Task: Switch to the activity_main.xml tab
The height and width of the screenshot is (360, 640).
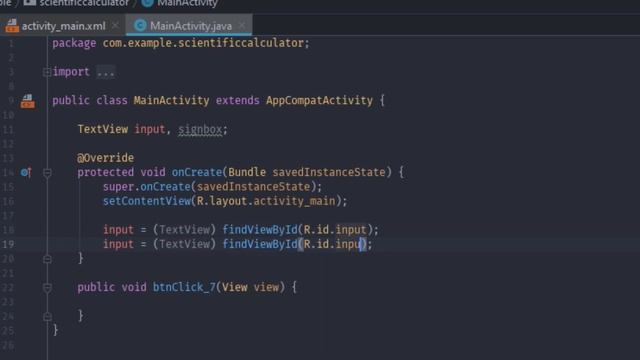Action: (63, 26)
